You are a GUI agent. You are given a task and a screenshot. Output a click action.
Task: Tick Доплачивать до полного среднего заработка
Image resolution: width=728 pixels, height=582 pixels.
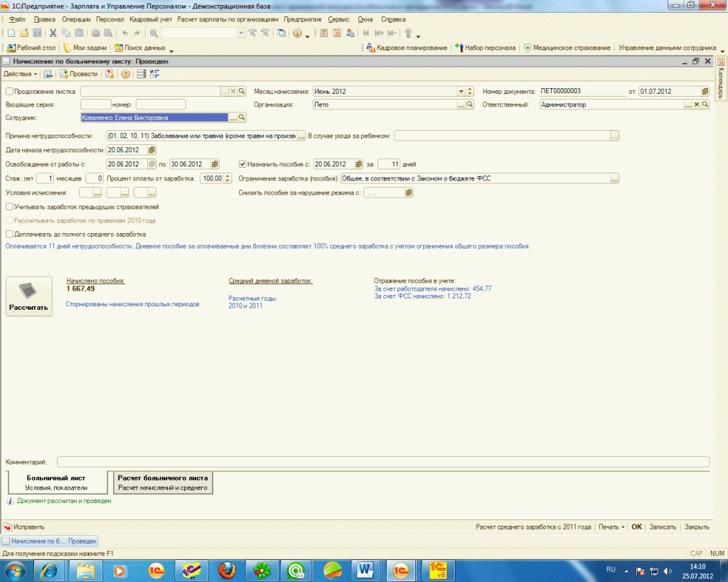[x=9, y=233]
